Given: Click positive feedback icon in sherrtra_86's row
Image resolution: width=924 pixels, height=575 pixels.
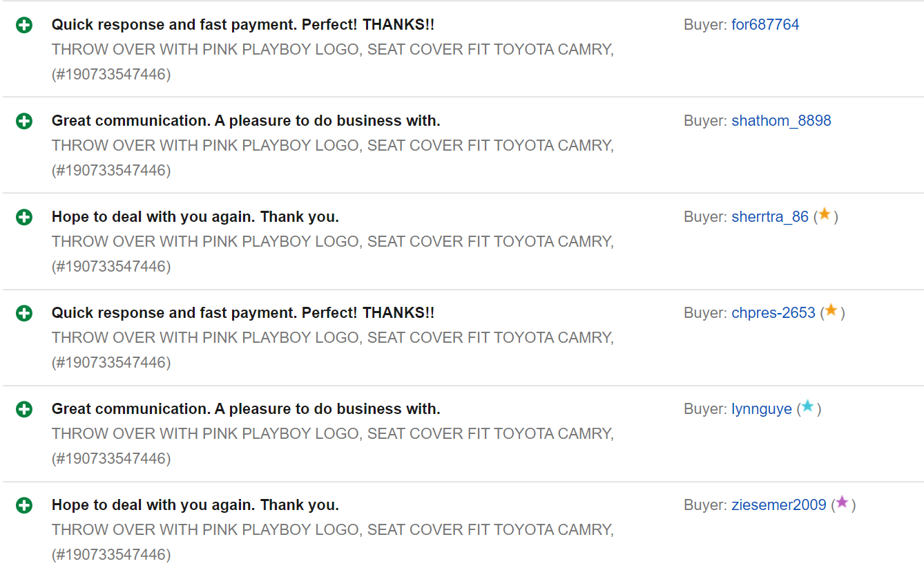Looking at the screenshot, I should pyautogui.click(x=24, y=218).
